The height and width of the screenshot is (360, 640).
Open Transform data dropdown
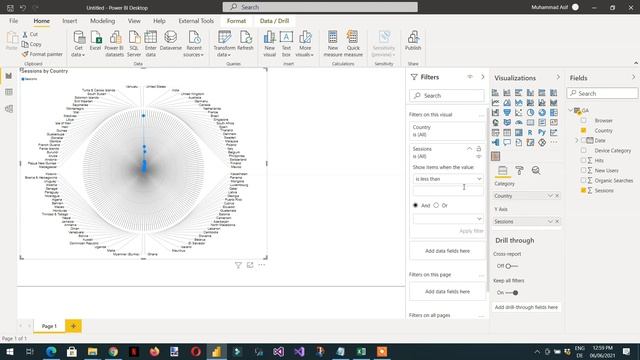pos(224,44)
